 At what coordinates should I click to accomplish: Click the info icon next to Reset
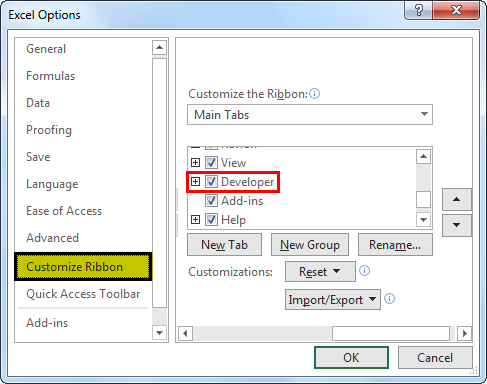pyautogui.click(x=364, y=270)
